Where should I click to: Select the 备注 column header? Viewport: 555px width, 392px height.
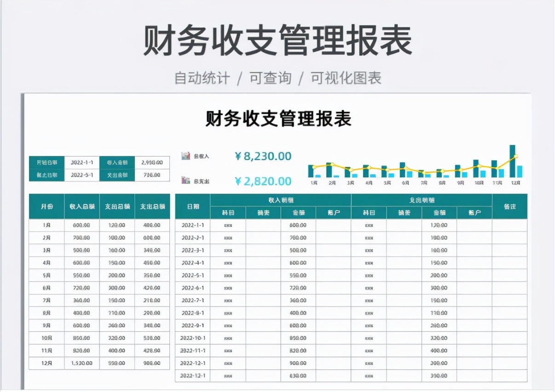[510, 207]
